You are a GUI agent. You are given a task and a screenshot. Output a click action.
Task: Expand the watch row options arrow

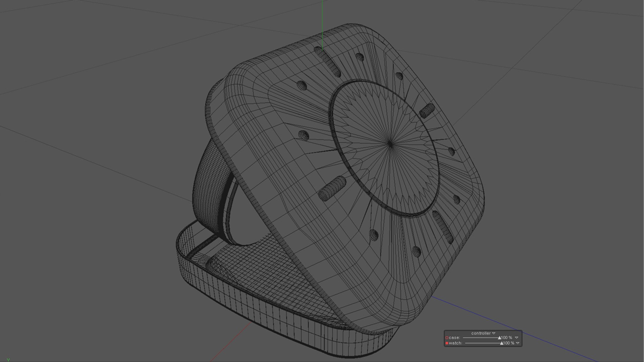[518, 343]
